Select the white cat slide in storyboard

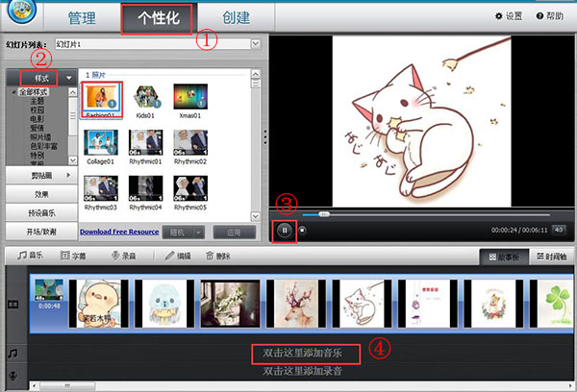pyautogui.click(x=362, y=304)
